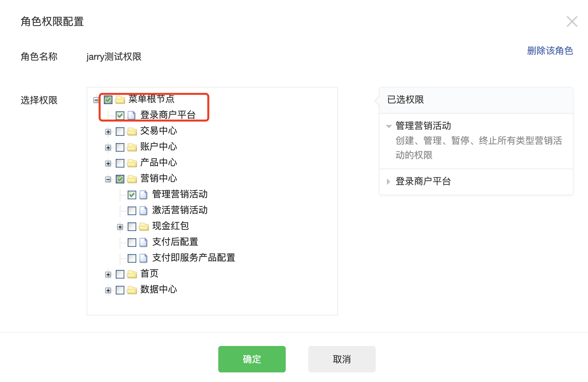Check the 支付即服务产品配置 checkbox
This screenshot has height=382, width=588.
pyautogui.click(x=132, y=258)
